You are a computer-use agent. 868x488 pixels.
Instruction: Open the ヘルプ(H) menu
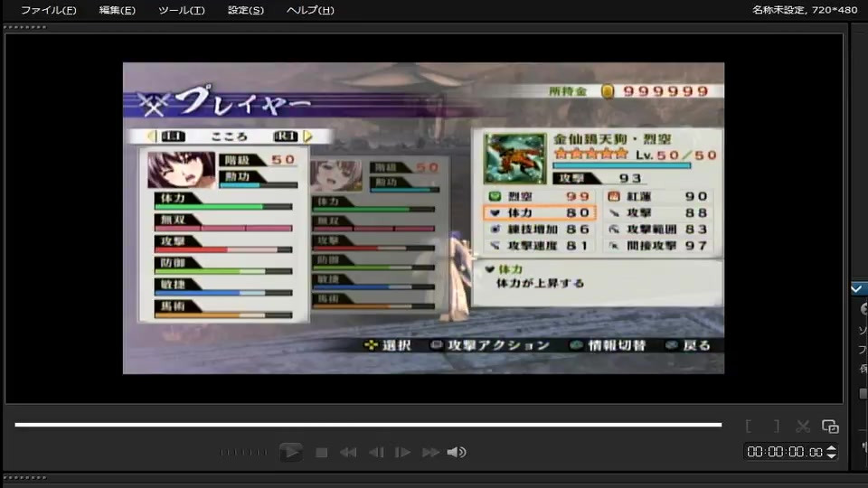click(x=310, y=10)
